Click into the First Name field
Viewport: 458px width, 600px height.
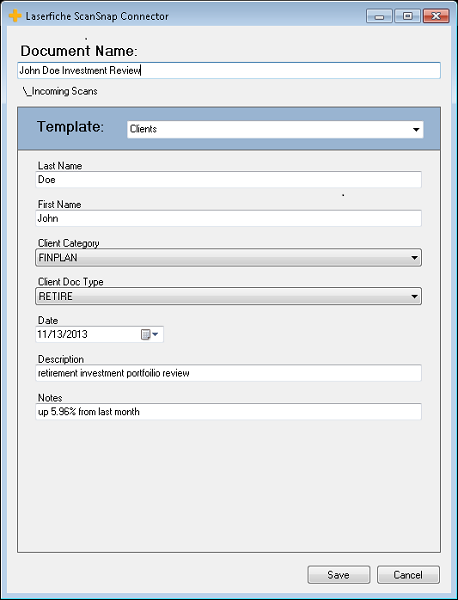click(x=228, y=218)
